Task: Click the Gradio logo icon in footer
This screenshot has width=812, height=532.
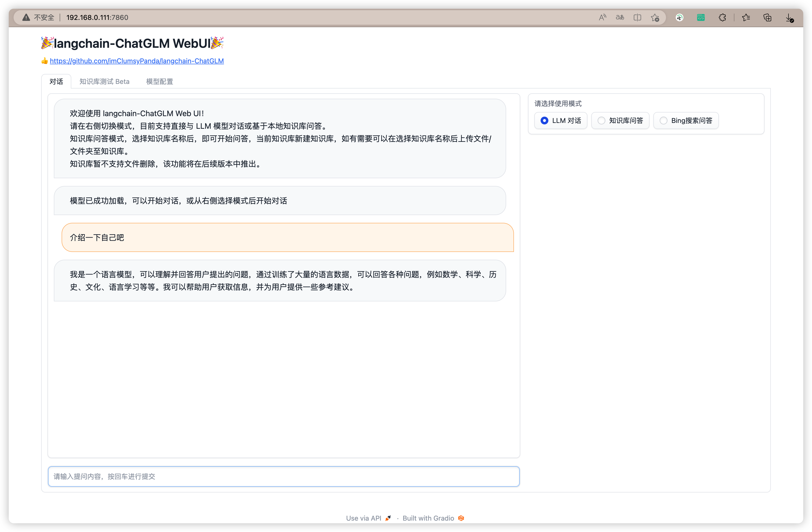Action: [461, 518]
